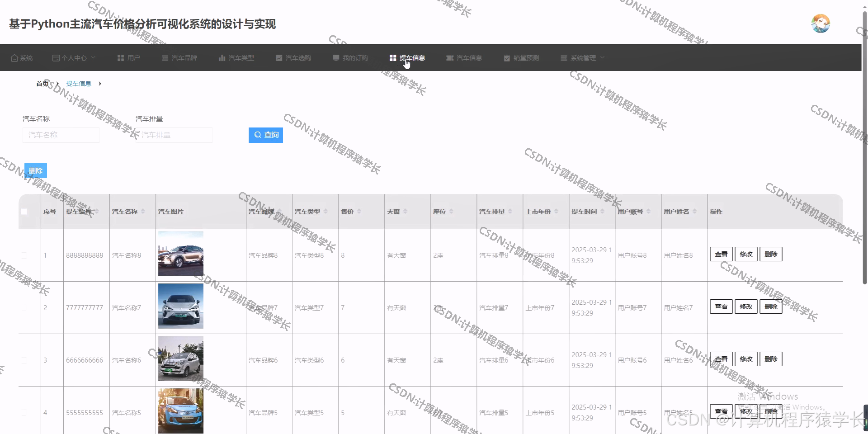
Task: Open car image thumbnail in row 汽车名称8
Action: pyautogui.click(x=181, y=254)
